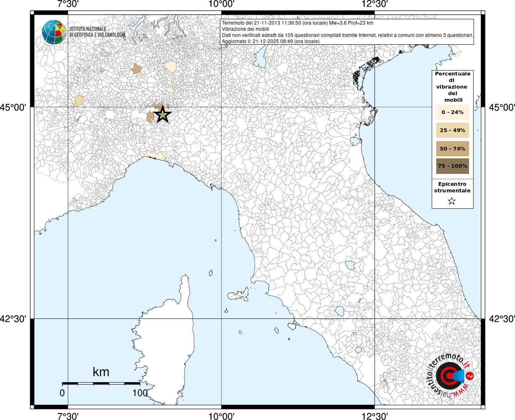This screenshot has height=420, width=515.
Task: Click the bottom axis label 7°30'
Action: 68,416
